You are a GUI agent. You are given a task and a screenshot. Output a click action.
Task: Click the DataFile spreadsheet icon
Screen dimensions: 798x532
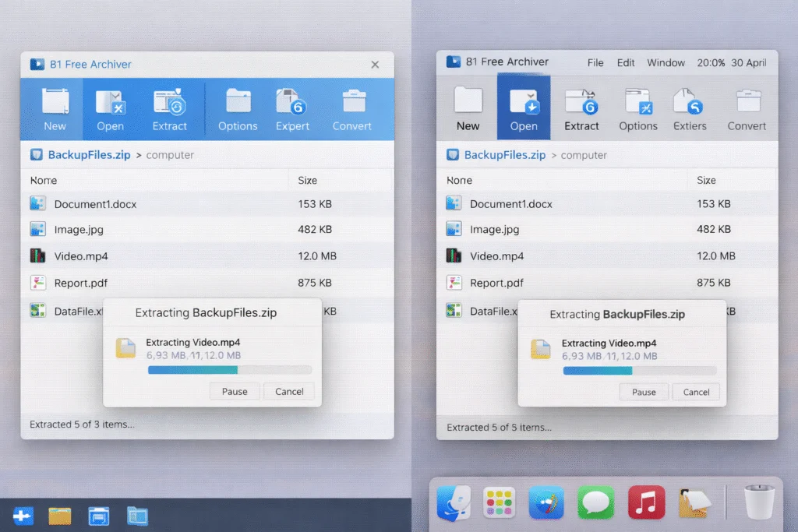point(38,310)
